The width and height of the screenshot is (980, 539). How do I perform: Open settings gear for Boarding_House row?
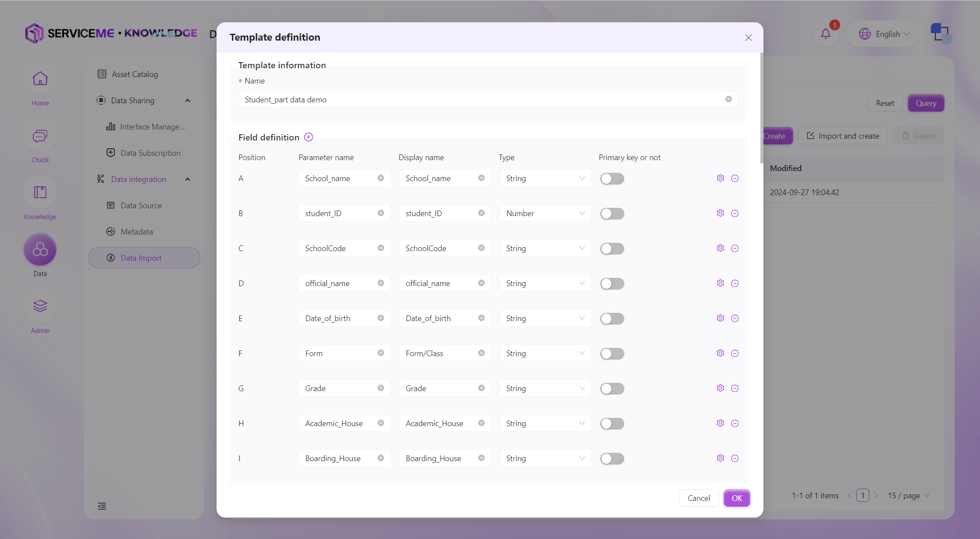[720, 458]
